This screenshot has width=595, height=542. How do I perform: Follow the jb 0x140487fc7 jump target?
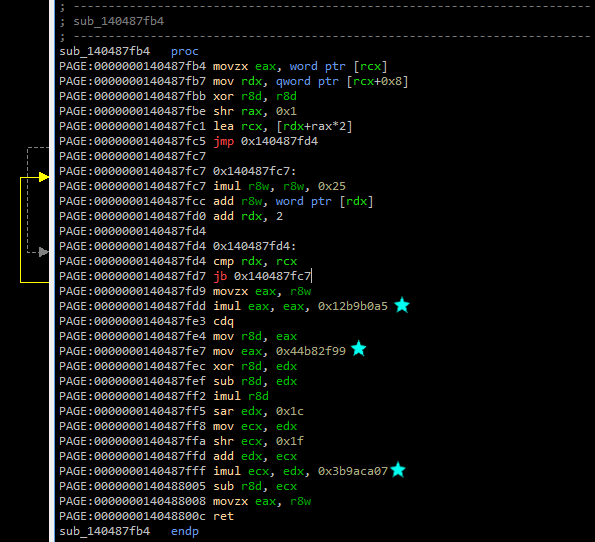click(272, 276)
